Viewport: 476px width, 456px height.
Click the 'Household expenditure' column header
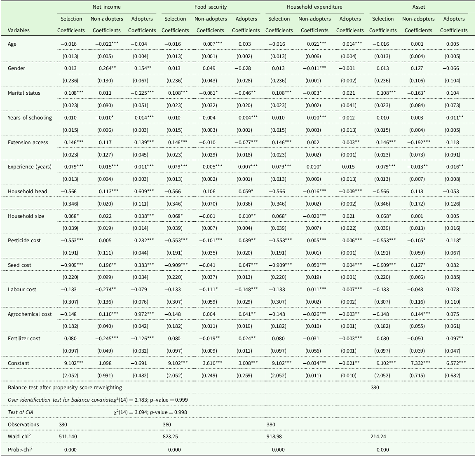[314, 7]
